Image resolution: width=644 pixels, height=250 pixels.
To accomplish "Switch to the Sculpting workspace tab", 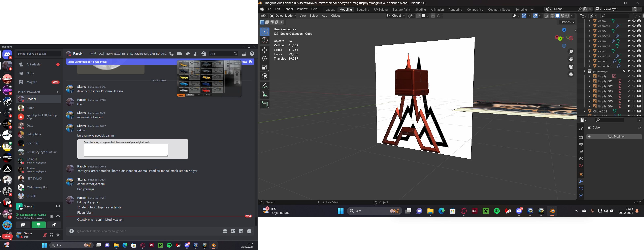I will 363,9.
